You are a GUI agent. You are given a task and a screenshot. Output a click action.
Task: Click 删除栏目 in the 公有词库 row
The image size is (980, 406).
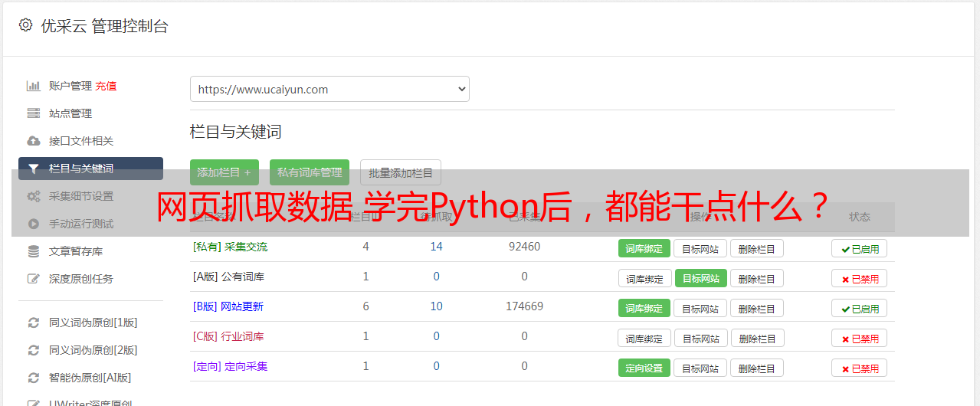[757, 278]
